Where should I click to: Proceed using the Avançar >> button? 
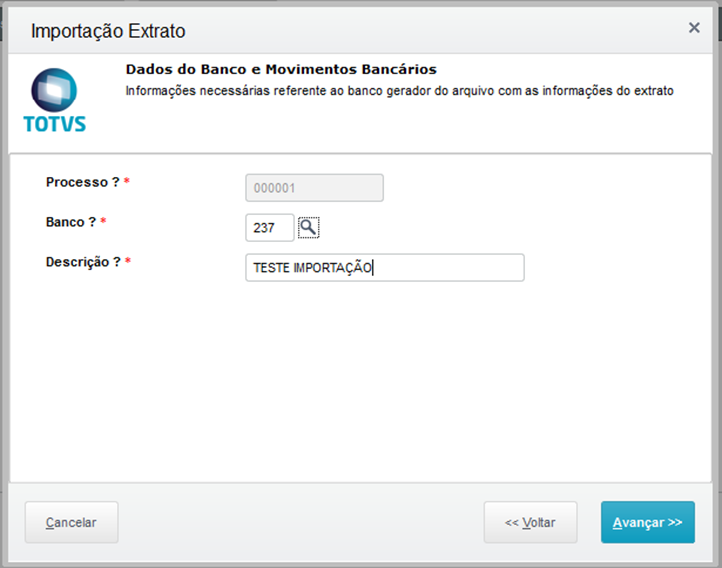[x=647, y=522]
